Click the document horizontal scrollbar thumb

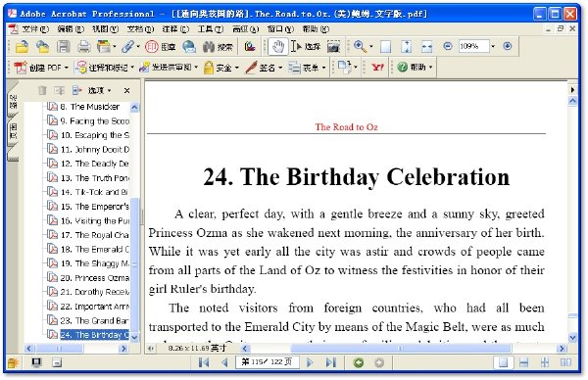(x=400, y=349)
